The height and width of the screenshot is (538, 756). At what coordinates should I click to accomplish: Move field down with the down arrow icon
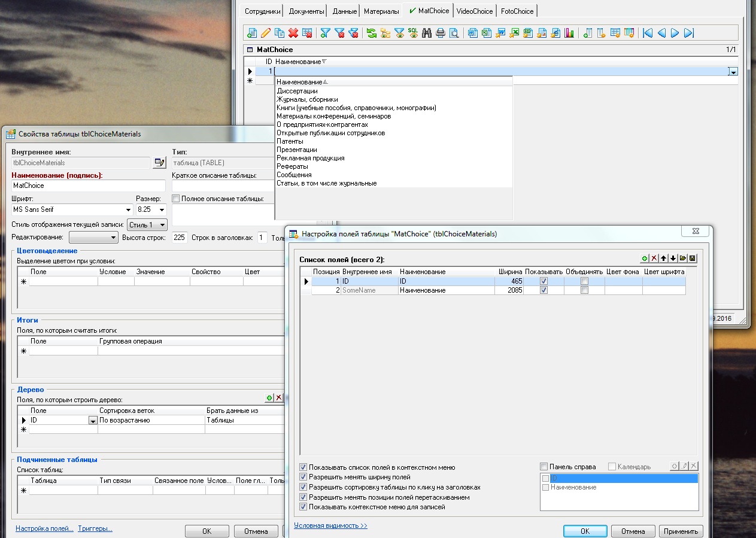point(673,259)
